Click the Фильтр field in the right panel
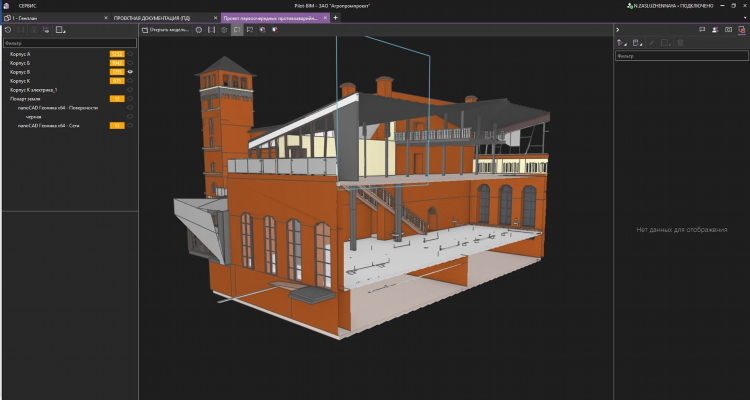Screen dimensions: 750x400 682,56
